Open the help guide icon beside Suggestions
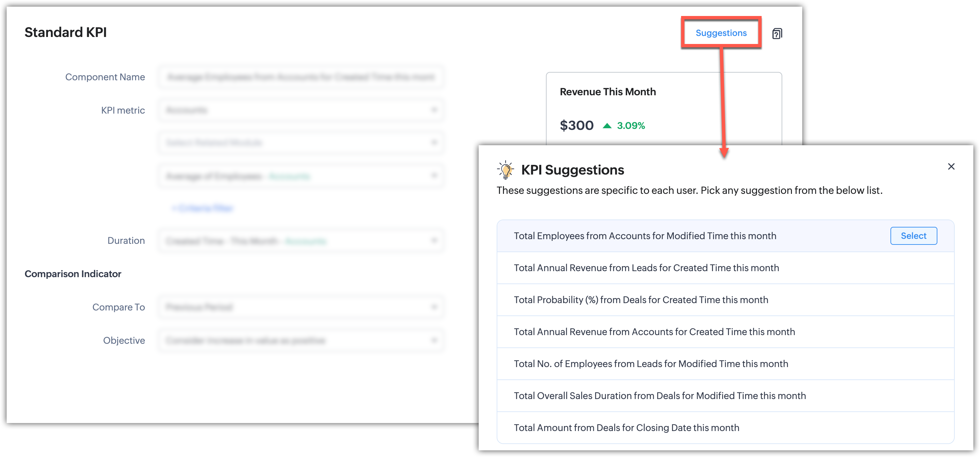This screenshot has width=980, height=457. 777,34
